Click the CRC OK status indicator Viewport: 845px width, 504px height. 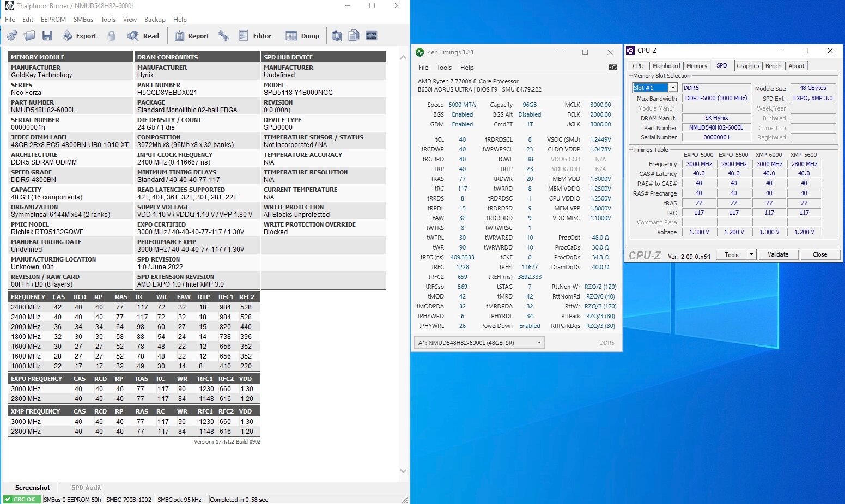pyautogui.click(x=22, y=500)
